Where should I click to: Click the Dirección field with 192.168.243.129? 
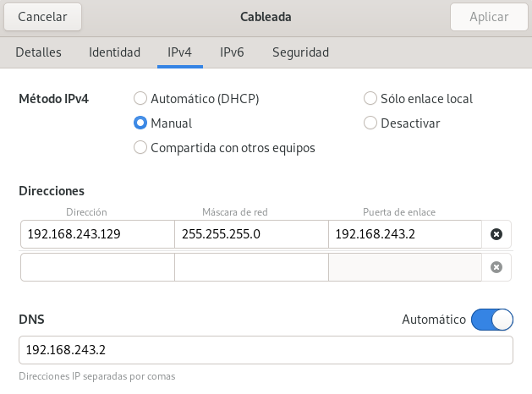(97, 234)
